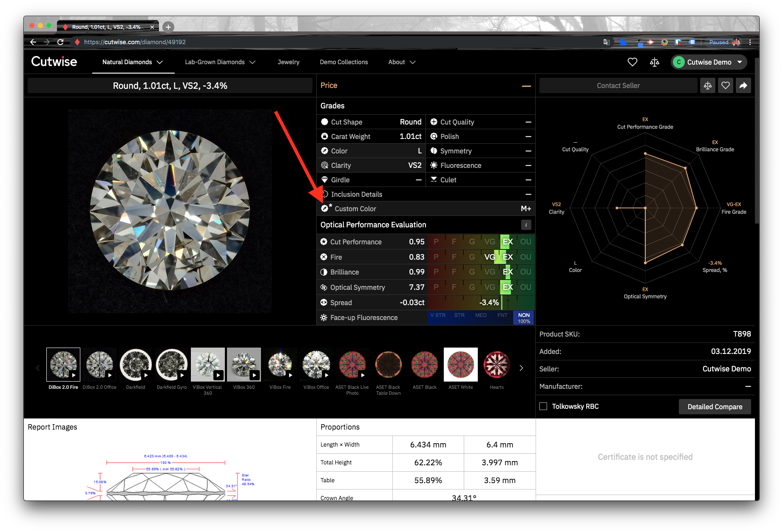Click the Custom Color icon

click(x=326, y=208)
